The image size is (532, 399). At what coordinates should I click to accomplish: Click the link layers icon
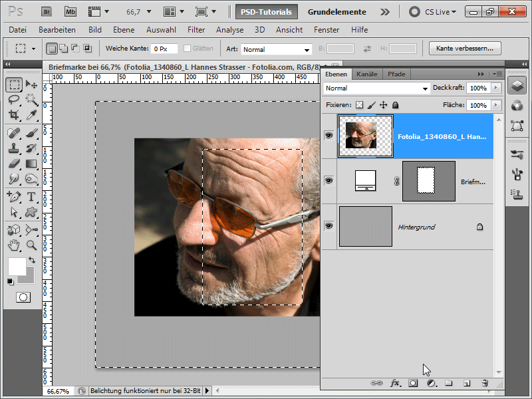click(376, 384)
